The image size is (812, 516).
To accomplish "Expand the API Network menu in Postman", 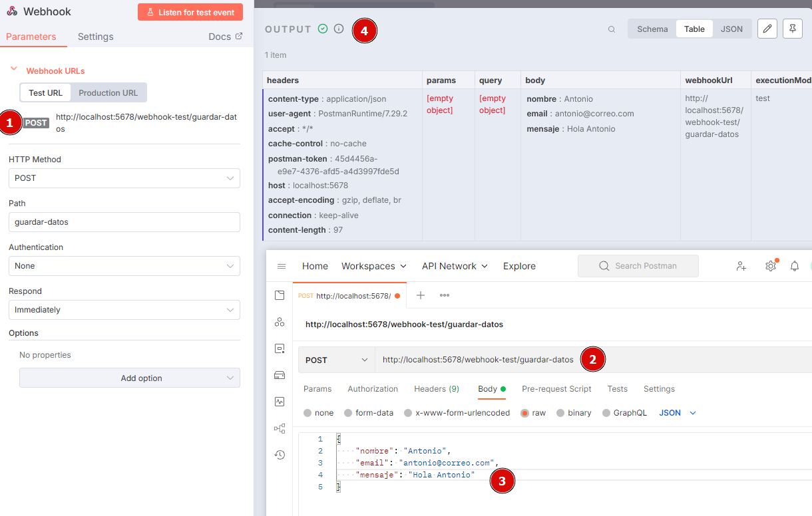I will [x=455, y=266].
